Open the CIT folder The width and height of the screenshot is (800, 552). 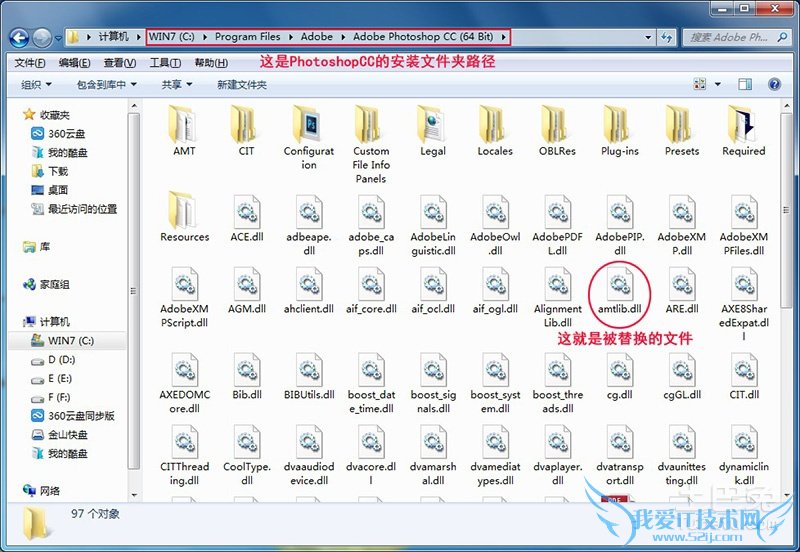246,131
